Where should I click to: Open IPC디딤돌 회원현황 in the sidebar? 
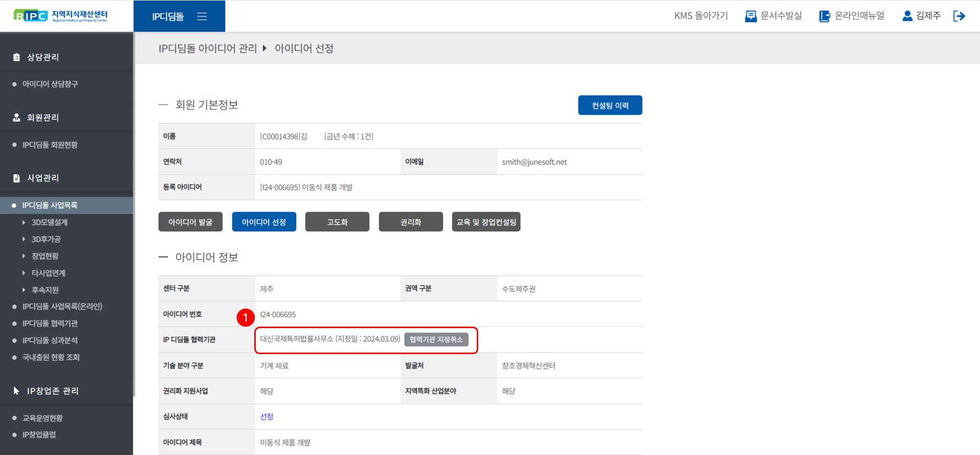[x=49, y=145]
